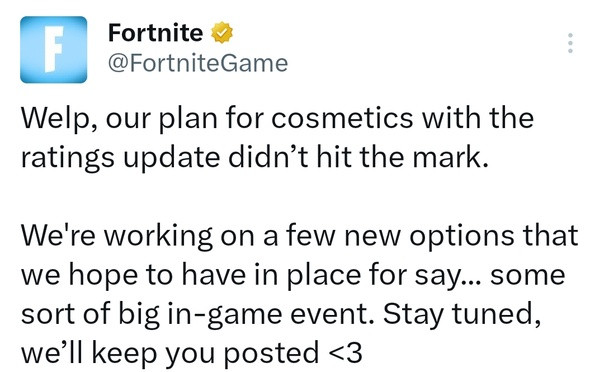Screen dimensions: 604x372
Task: Click the phrase "ratings update"
Action: tap(120, 158)
